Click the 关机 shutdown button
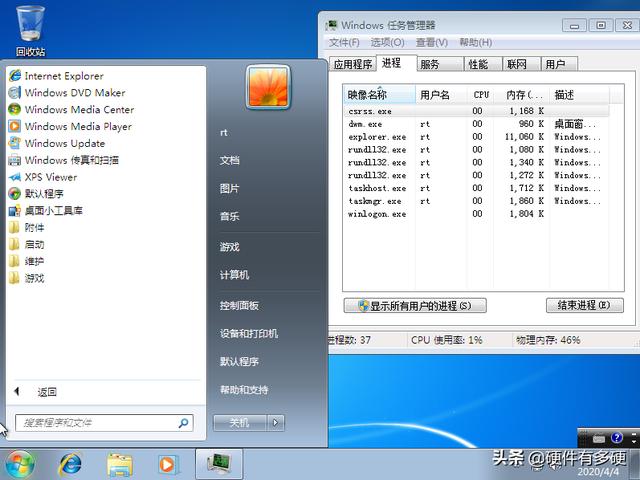640x480 pixels. coord(240,423)
